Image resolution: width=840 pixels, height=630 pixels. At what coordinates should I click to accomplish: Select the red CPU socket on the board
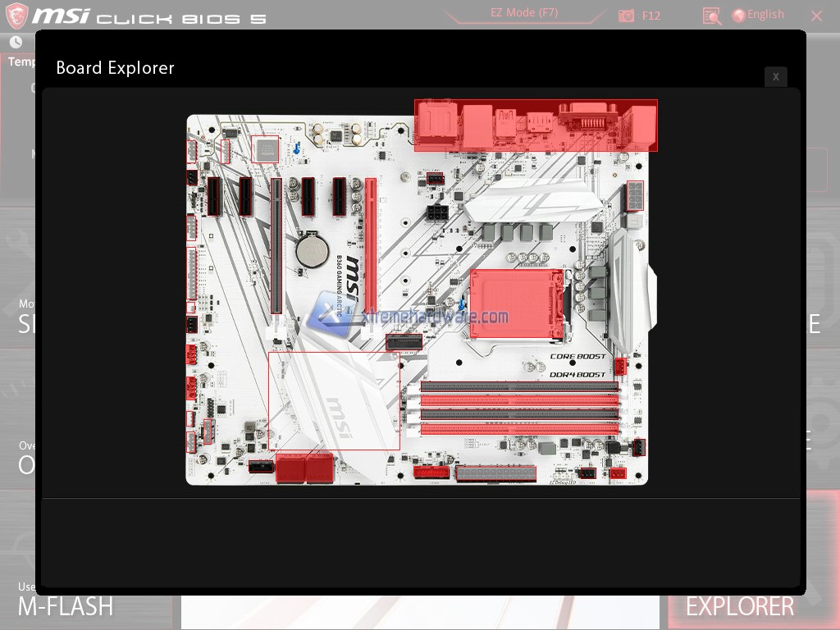point(516,304)
